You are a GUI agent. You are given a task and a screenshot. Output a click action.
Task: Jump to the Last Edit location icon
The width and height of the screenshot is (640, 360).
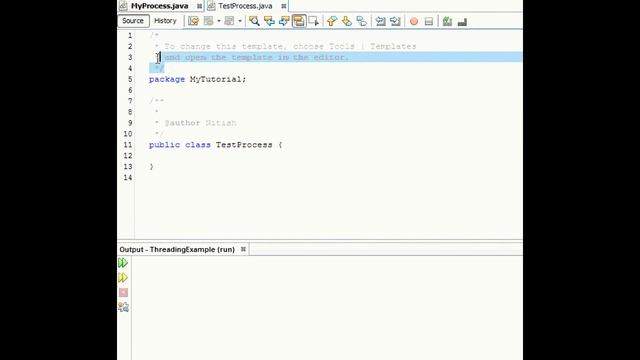click(x=193, y=21)
